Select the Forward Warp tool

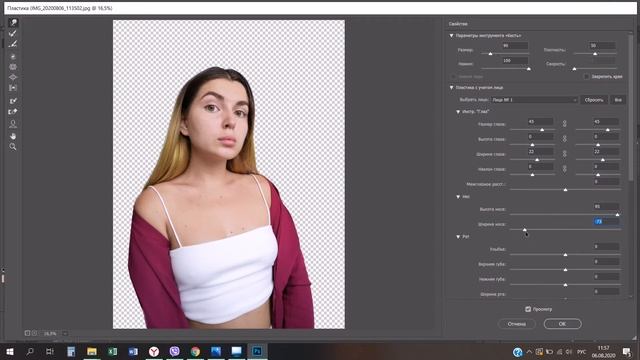[x=13, y=22]
